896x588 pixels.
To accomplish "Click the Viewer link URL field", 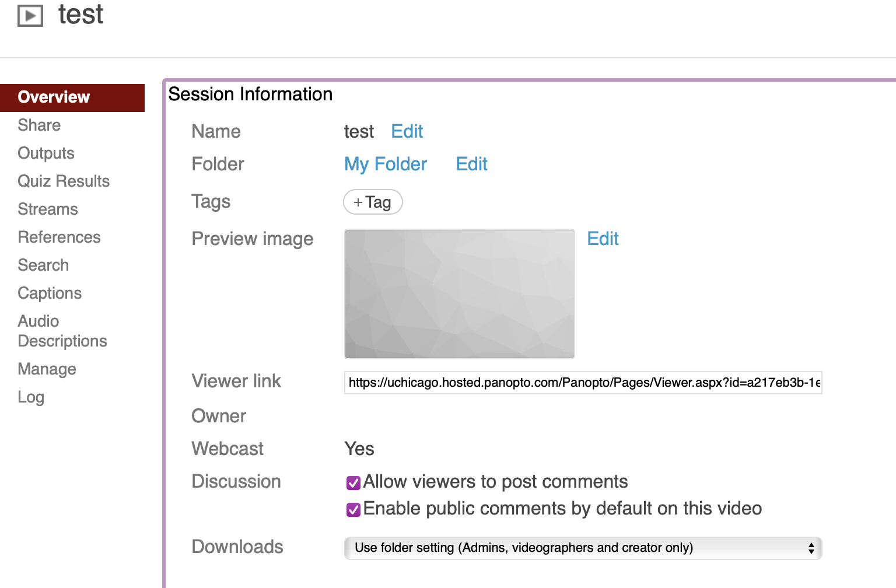I will 583,383.
